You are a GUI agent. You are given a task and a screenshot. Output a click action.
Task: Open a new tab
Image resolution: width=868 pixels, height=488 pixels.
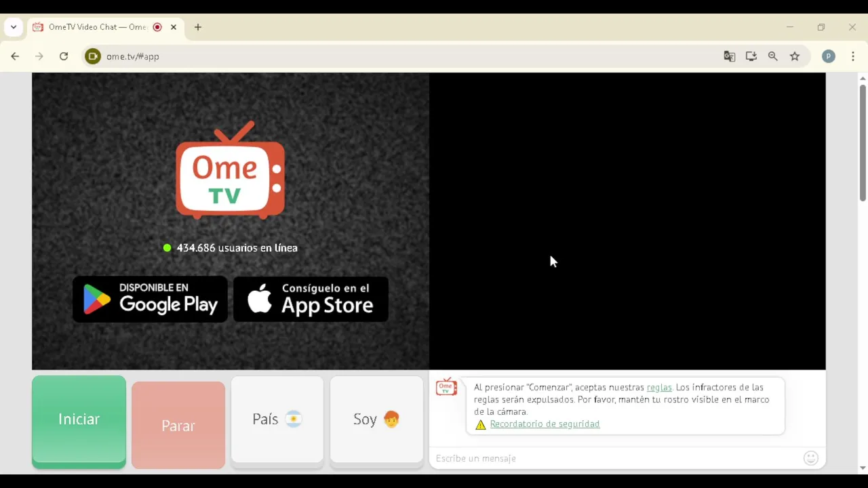pos(198,27)
